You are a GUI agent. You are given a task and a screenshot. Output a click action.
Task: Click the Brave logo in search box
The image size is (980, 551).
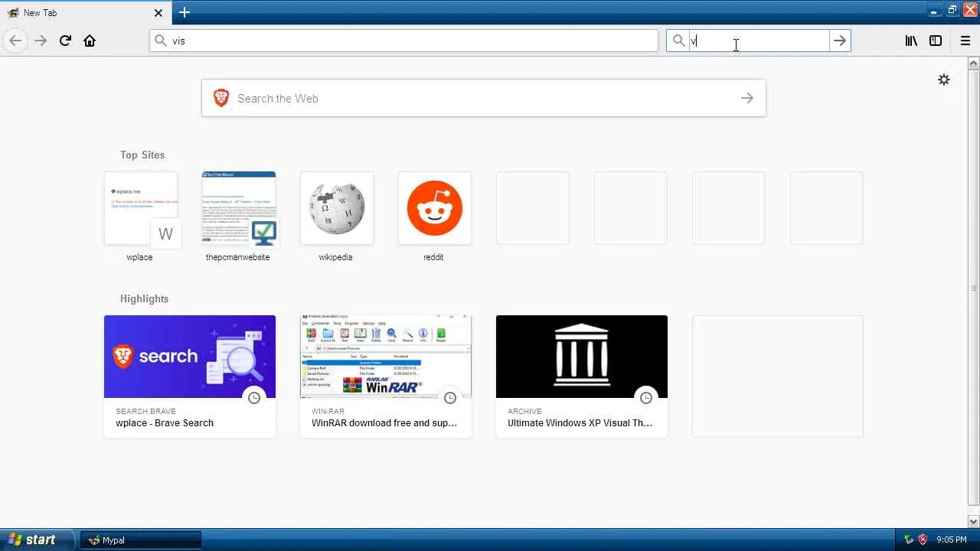[221, 98]
